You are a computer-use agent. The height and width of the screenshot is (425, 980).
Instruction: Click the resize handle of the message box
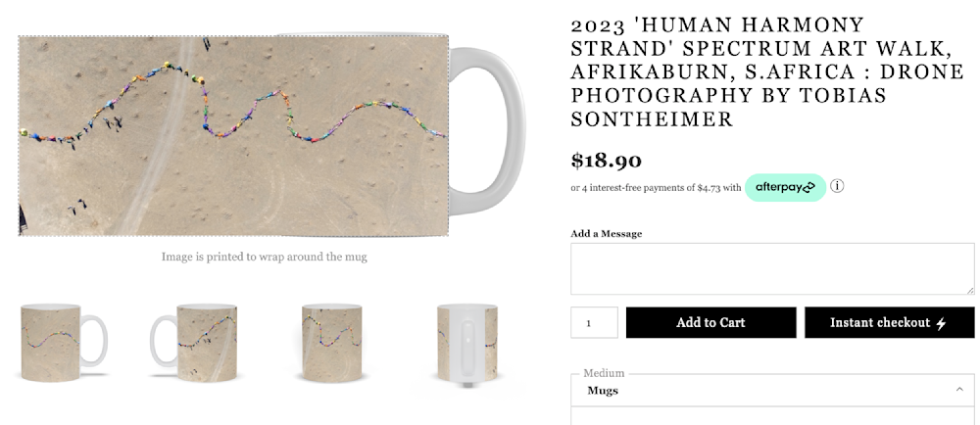[970, 290]
